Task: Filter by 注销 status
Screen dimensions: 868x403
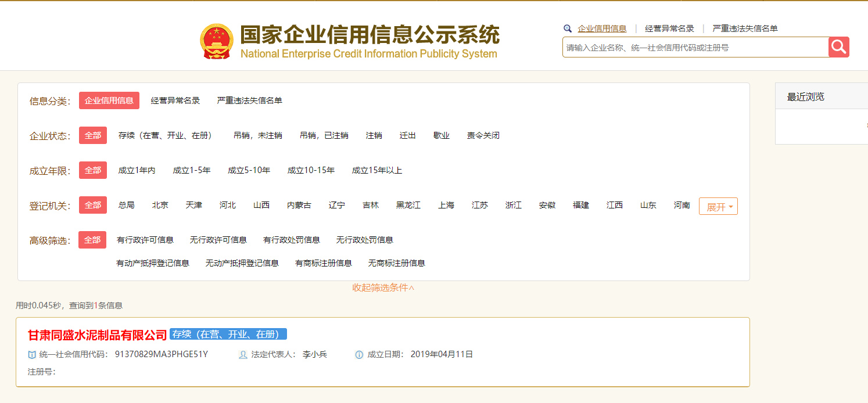Action: [374, 135]
